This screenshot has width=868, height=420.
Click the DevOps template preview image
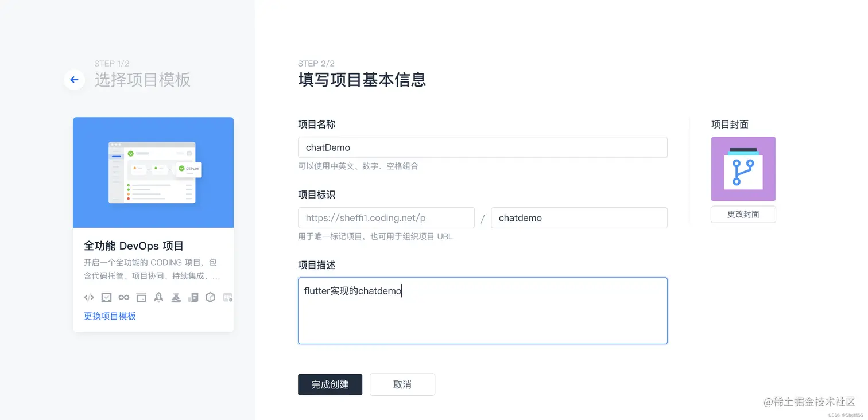[x=153, y=172]
